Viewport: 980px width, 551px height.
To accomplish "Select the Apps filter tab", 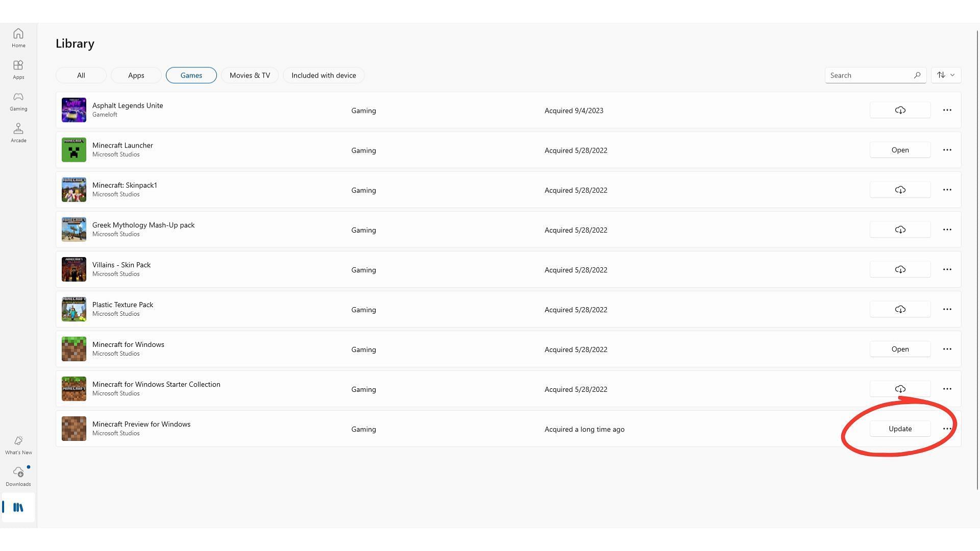I will 136,74.
